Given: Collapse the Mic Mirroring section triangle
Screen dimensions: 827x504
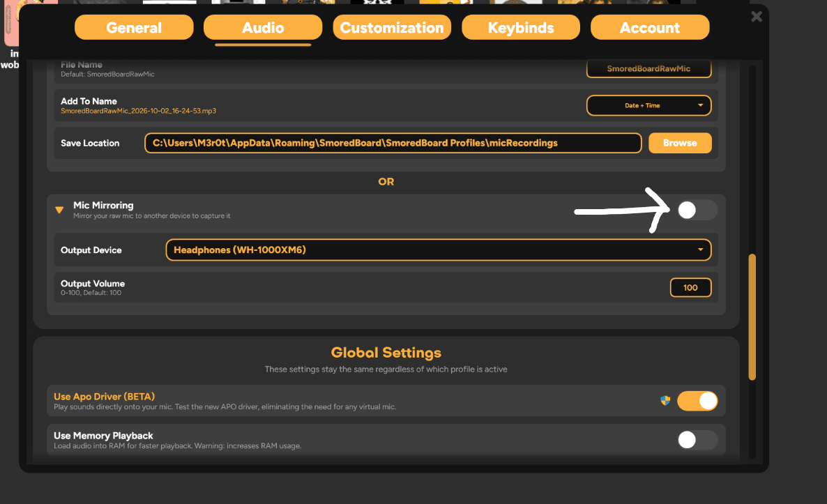Looking at the screenshot, I should (x=59, y=210).
